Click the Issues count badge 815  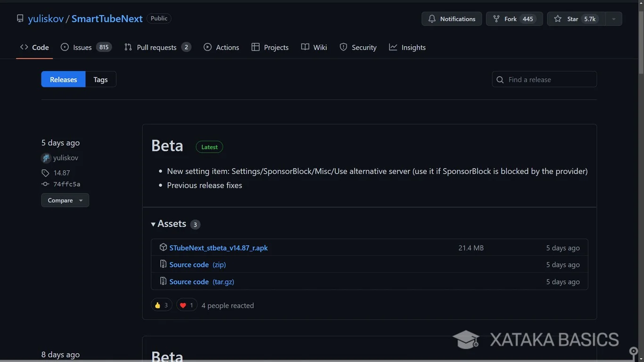(104, 47)
